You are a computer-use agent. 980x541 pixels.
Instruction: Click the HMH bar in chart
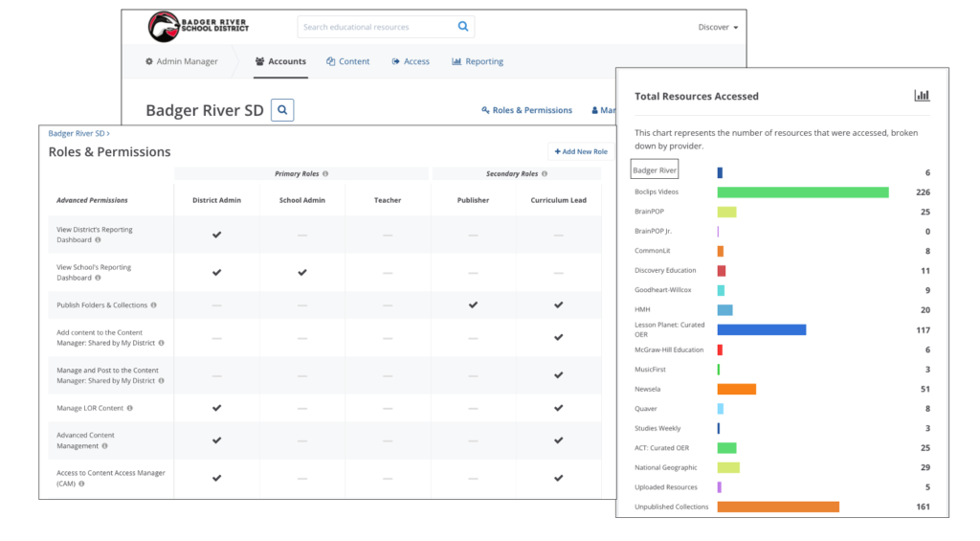point(725,310)
